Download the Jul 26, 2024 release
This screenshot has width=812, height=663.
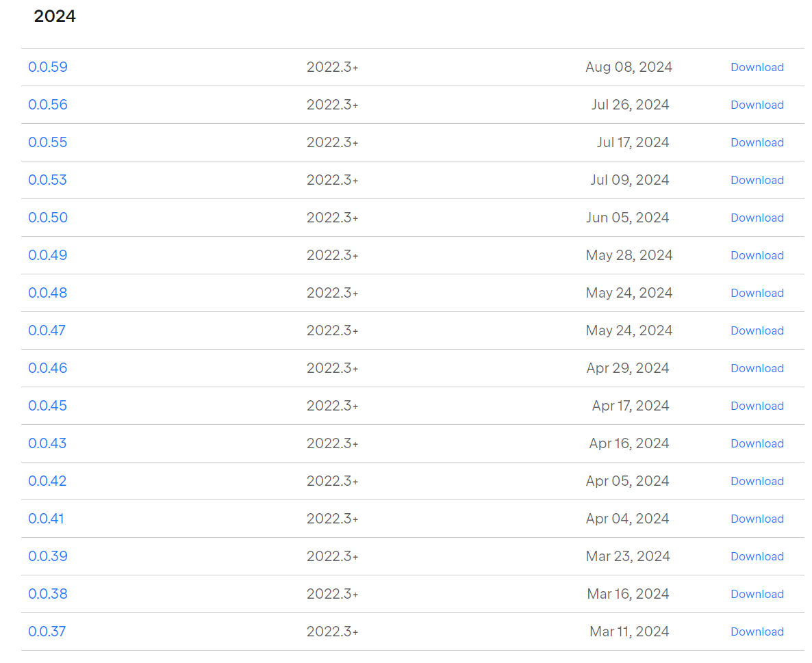(x=757, y=105)
